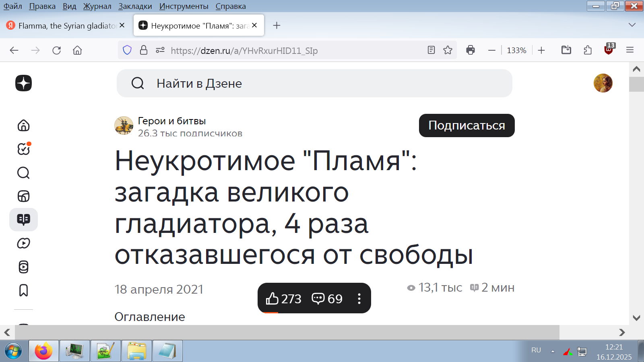Image resolution: width=644 pixels, height=362 pixels.
Task: Open the Firefox hamburger application menu
Action: [x=630, y=50]
